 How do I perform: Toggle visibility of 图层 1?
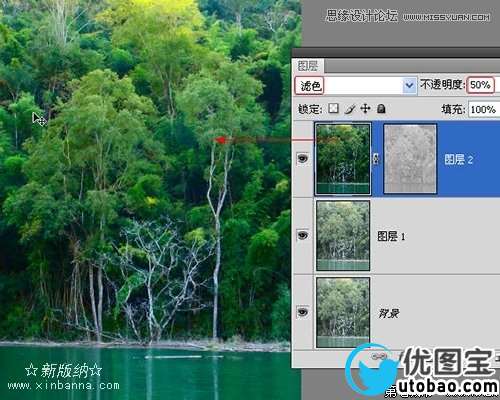point(303,235)
